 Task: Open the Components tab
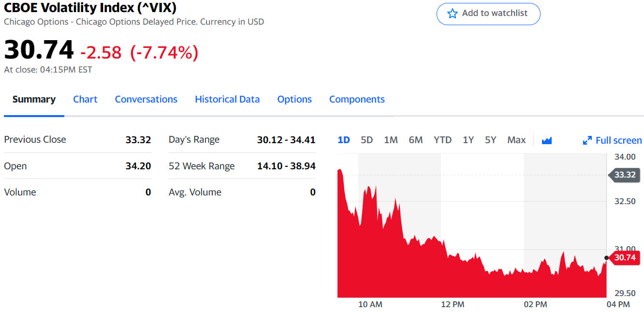(x=357, y=99)
